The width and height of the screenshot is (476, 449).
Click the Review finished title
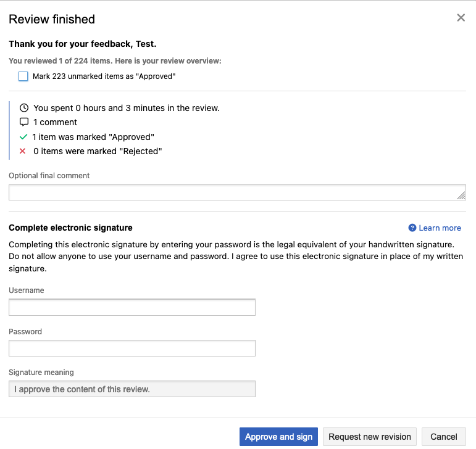[x=52, y=19]
